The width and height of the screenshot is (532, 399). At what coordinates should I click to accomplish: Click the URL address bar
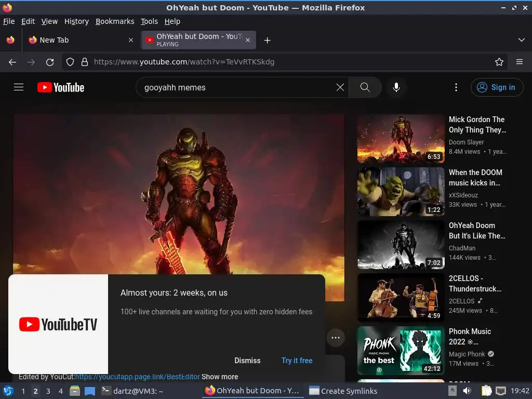(284, 62)
